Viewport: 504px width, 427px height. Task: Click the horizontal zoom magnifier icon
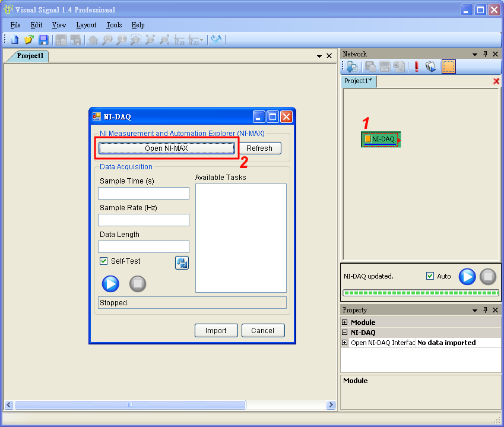click(107, 40)
